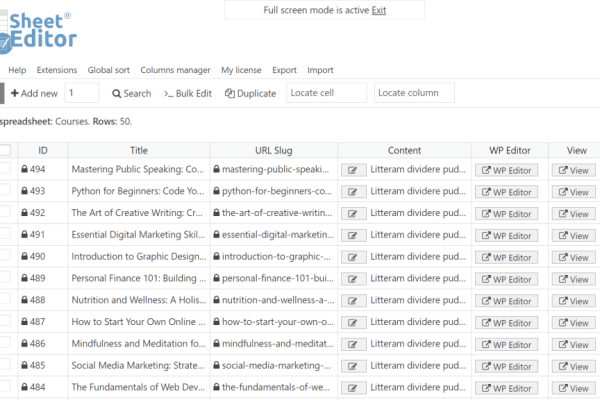Open the Import menu

point(320,70)
